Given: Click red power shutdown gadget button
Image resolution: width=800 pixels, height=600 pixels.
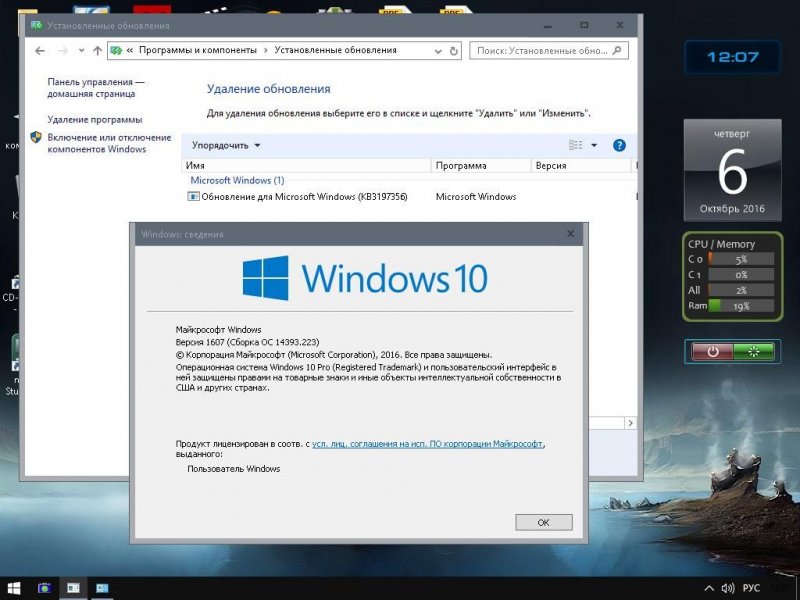Looking at the screenshot, I should [712, 352].
